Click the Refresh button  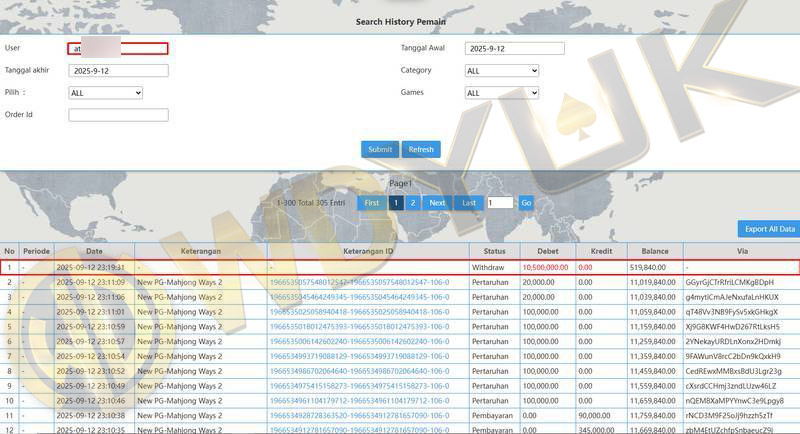[421, 149]
